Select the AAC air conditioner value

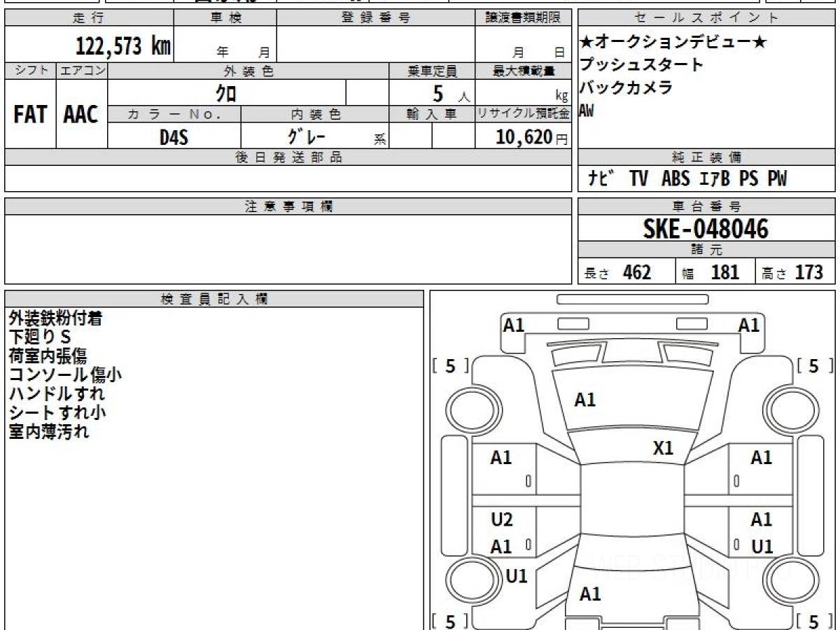point(81,115)
